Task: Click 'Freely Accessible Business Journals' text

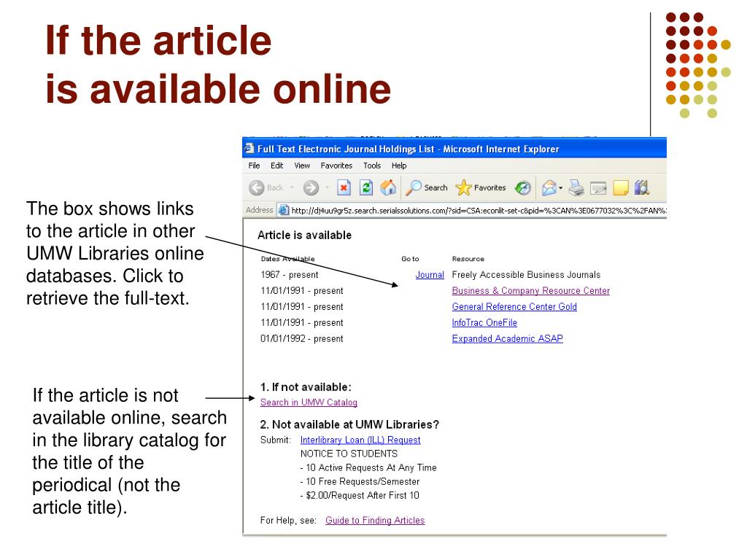Action: coord(526,275)
